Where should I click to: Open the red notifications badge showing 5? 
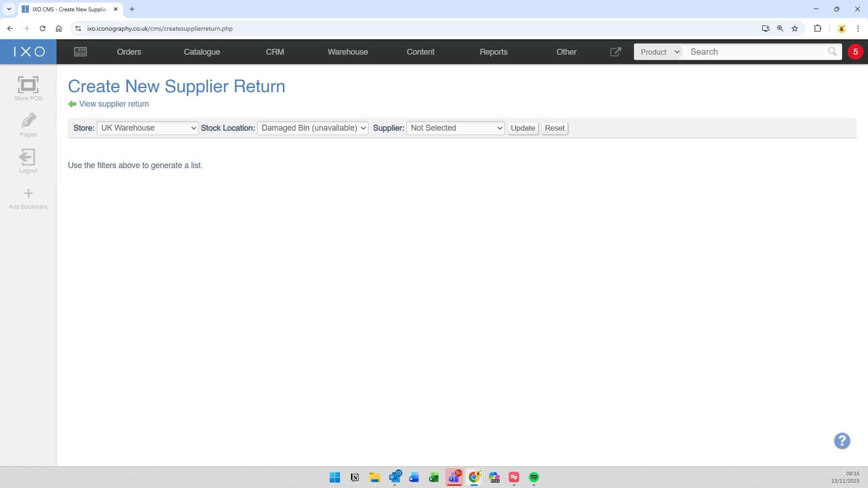point(855,52)
